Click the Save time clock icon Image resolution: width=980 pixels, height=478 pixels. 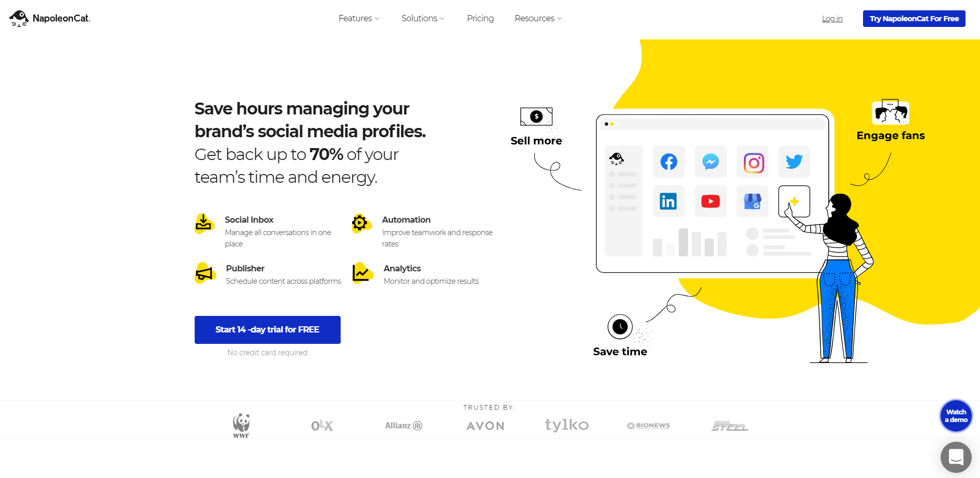pyautogui.click(x=620, y=327)
